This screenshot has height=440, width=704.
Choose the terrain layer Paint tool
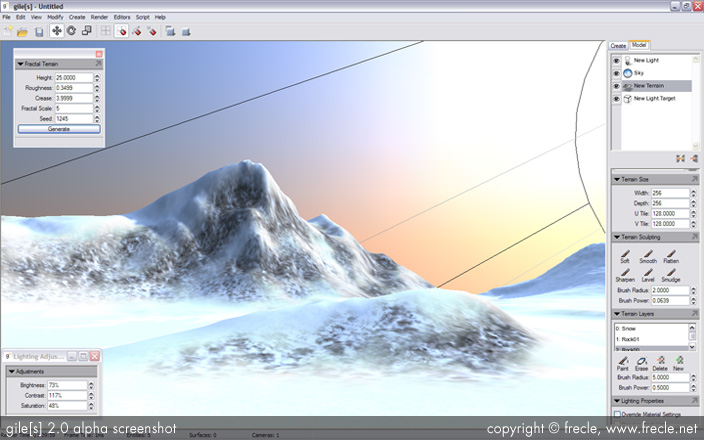click(x=623, y=364)
